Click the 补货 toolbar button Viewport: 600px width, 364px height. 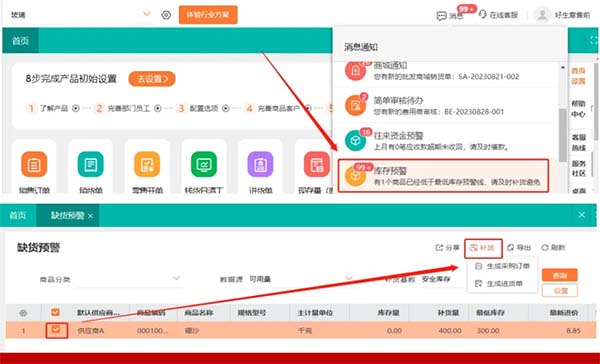(483, 248)
